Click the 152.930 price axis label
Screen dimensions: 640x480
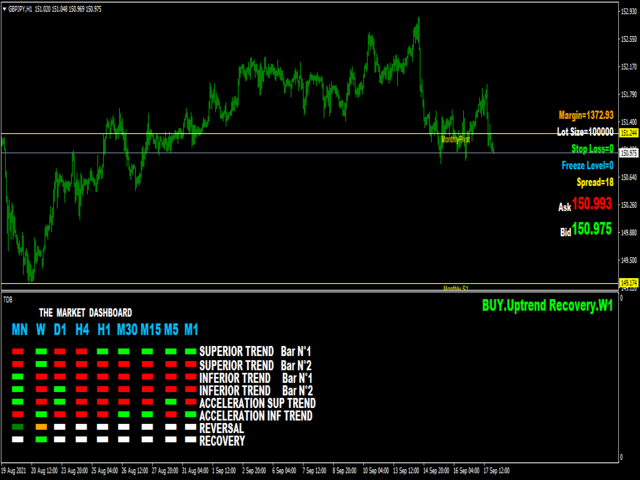pos(629,11)
